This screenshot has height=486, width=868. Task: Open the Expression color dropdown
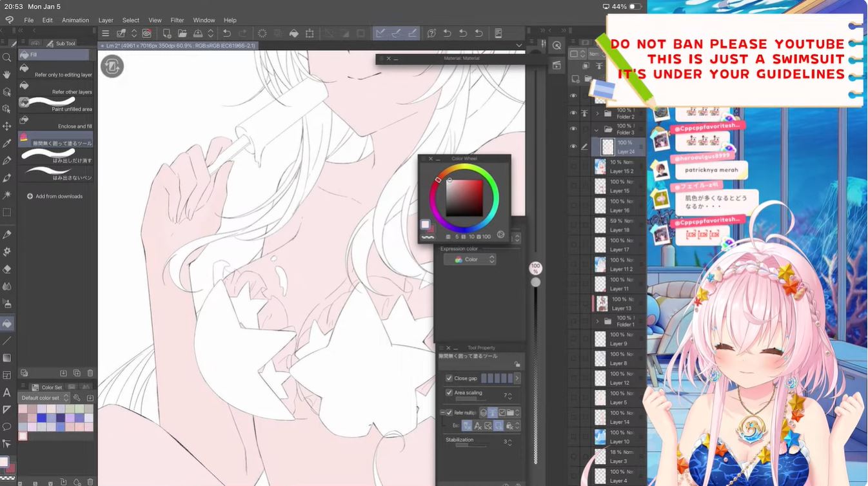click(x=470, y=259)
